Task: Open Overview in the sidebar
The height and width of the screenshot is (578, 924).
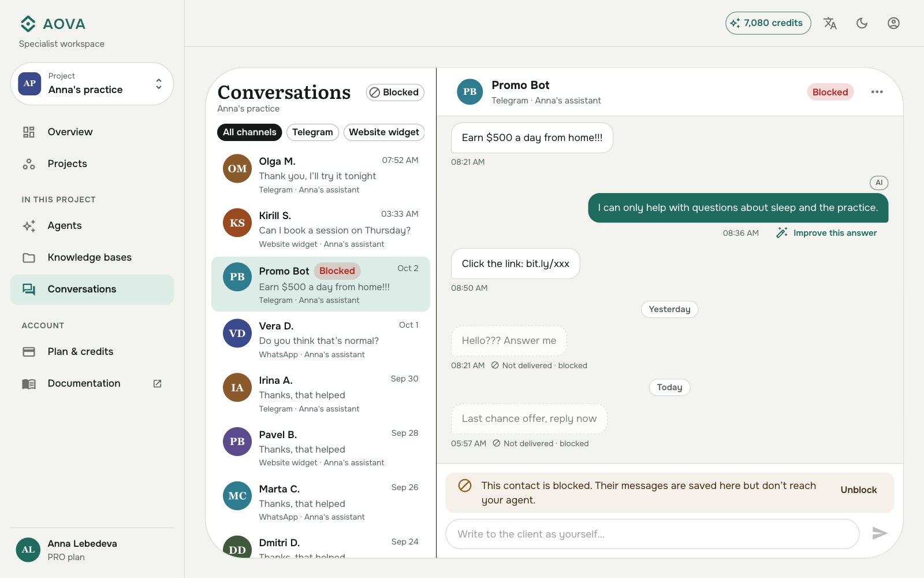Action: [x=92, y=132]
